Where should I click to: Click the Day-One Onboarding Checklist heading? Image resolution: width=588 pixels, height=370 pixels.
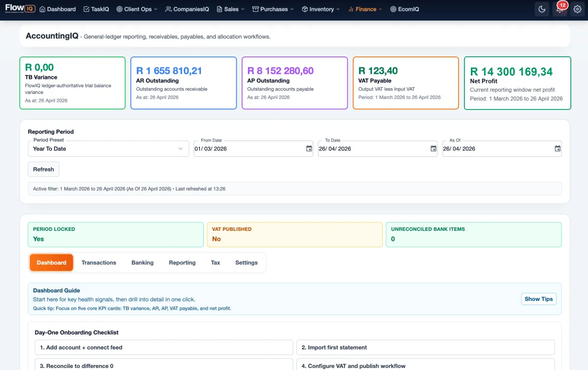click(x=76, y=332)
